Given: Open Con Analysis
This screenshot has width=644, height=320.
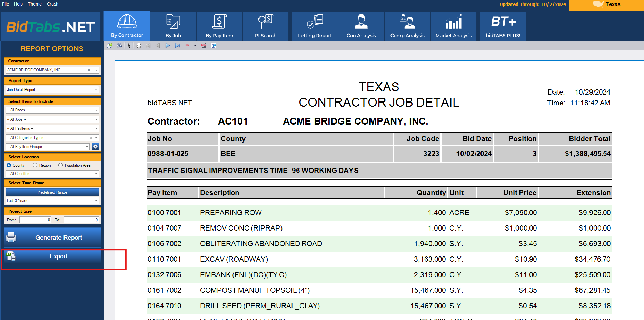Looking at the screenshot, I should [x=361, y=26].
